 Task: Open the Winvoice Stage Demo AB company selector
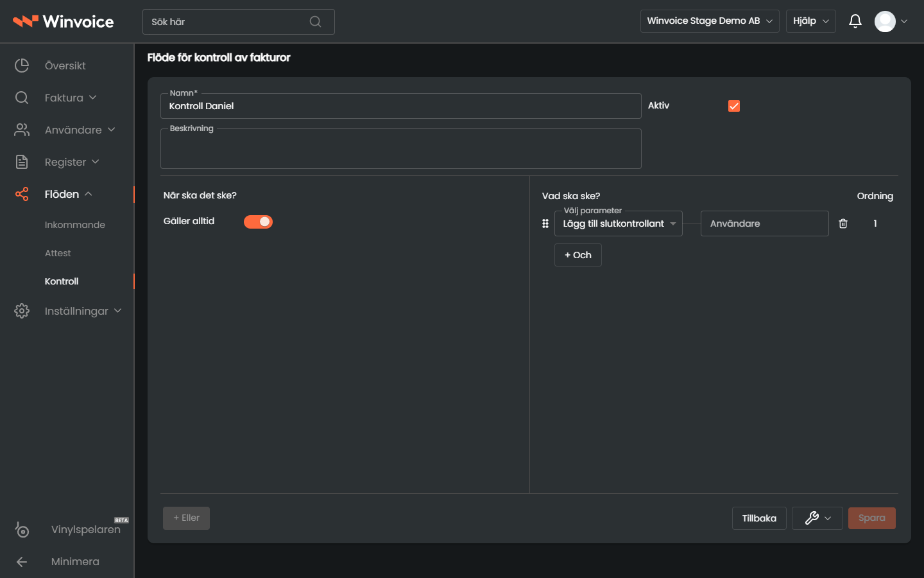(x=710, y=21)
